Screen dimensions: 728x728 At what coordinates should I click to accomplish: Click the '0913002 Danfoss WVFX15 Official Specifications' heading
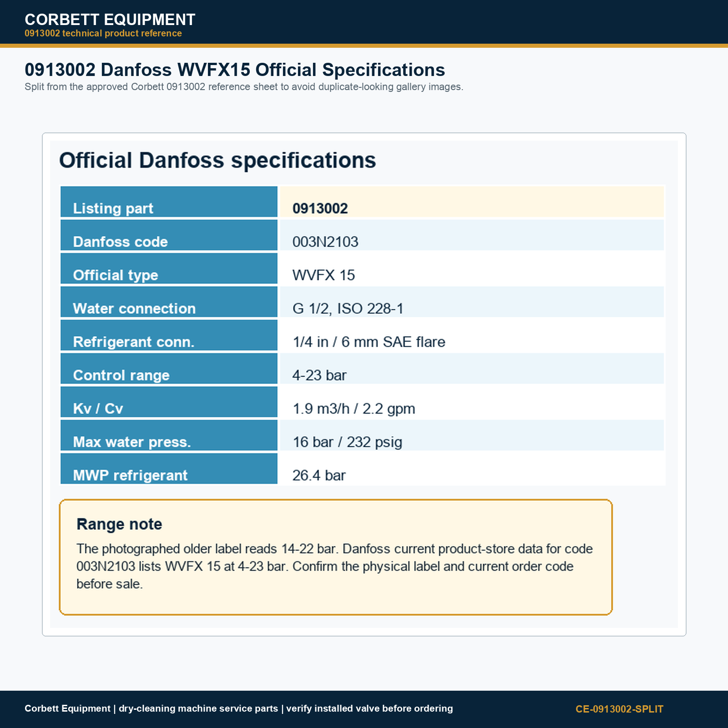235,70
